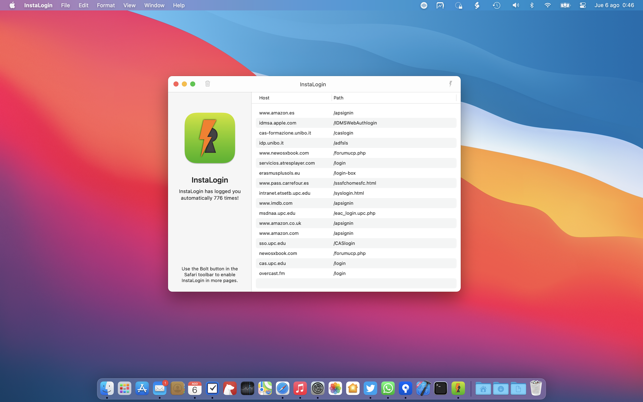Viewport: 643px width, 402px height.
Task: Open the File menu
Action: [x=65, y=5]
